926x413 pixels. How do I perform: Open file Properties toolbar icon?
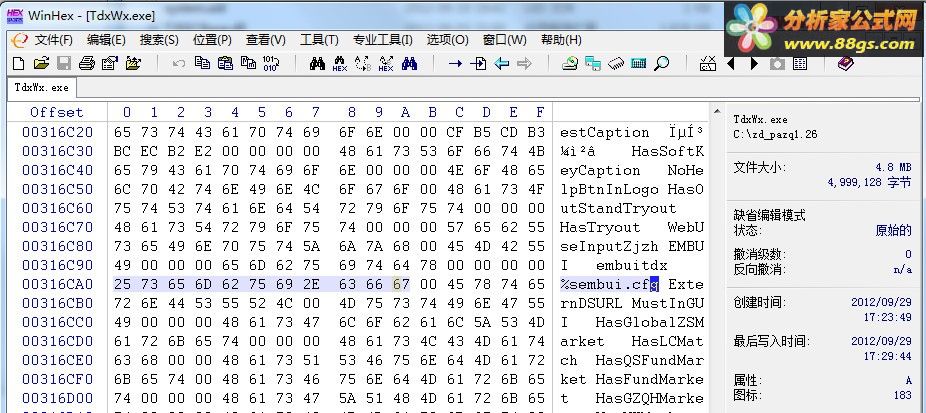tap(110, 63)
